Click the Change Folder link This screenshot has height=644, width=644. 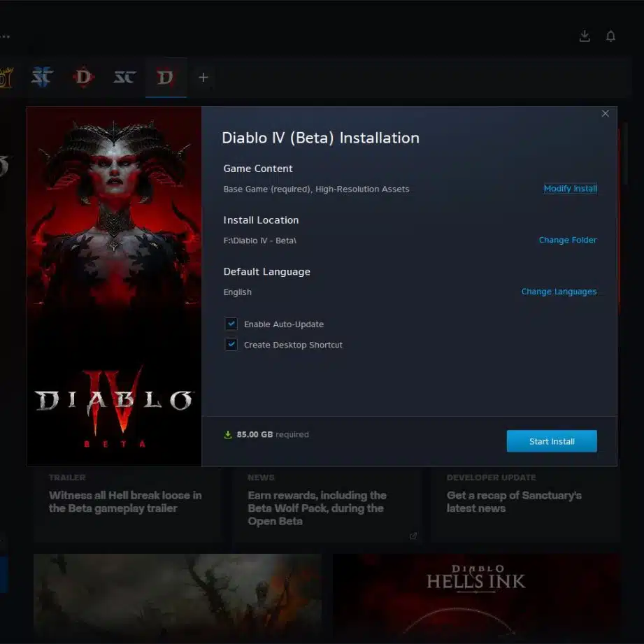tap(568, 240)
